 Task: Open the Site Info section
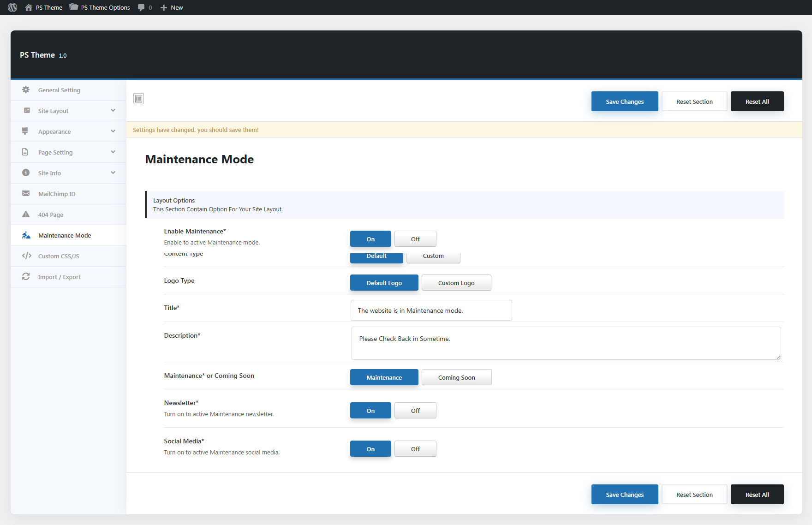click(x=49, y=173)
